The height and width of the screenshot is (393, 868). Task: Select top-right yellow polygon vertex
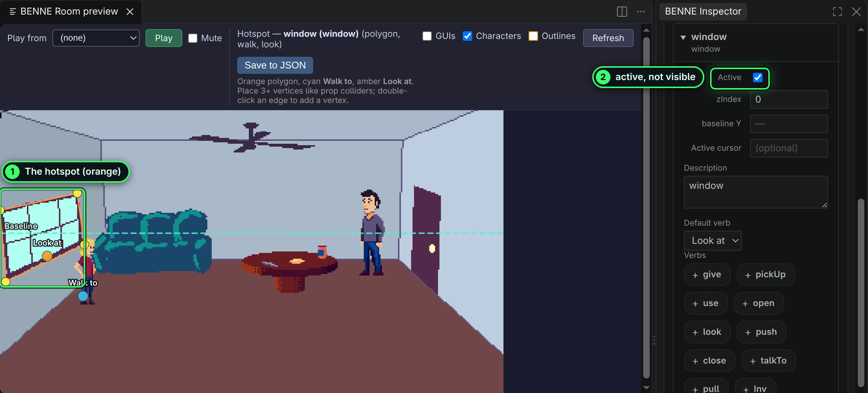(77, 193)
